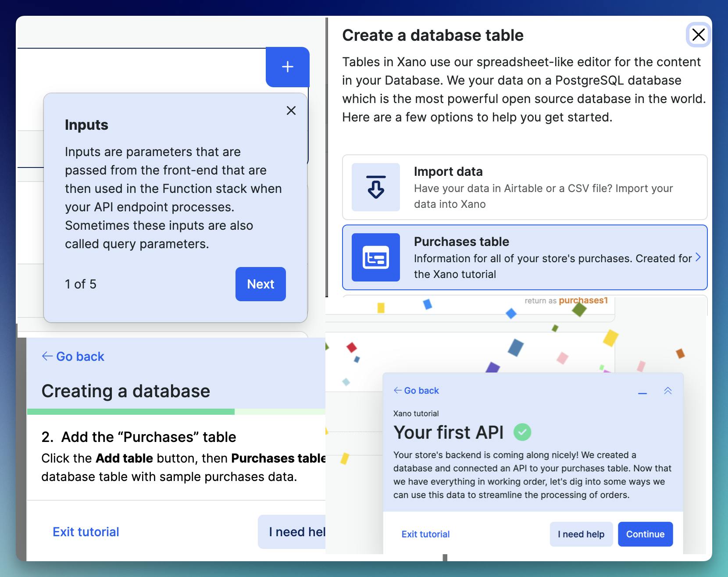Click I need help in Your first API card

[581, 534]
